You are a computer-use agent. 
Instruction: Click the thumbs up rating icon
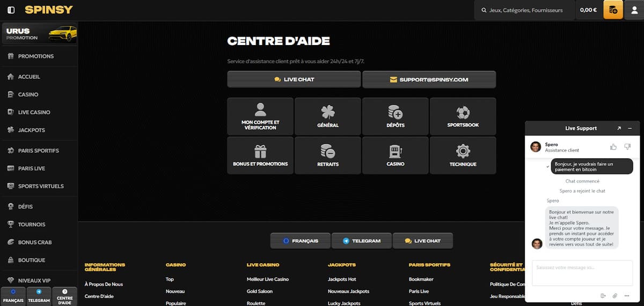click(x=613, y=147)
